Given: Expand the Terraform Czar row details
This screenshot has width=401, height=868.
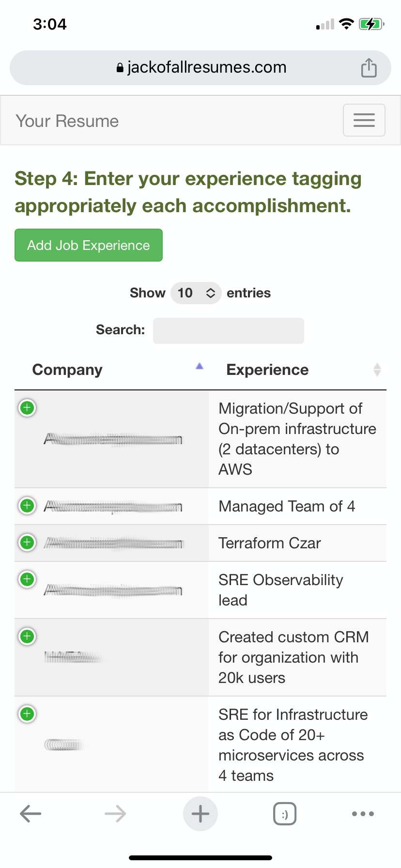Looking at the screenshot, I should click(x=27, y=542).
